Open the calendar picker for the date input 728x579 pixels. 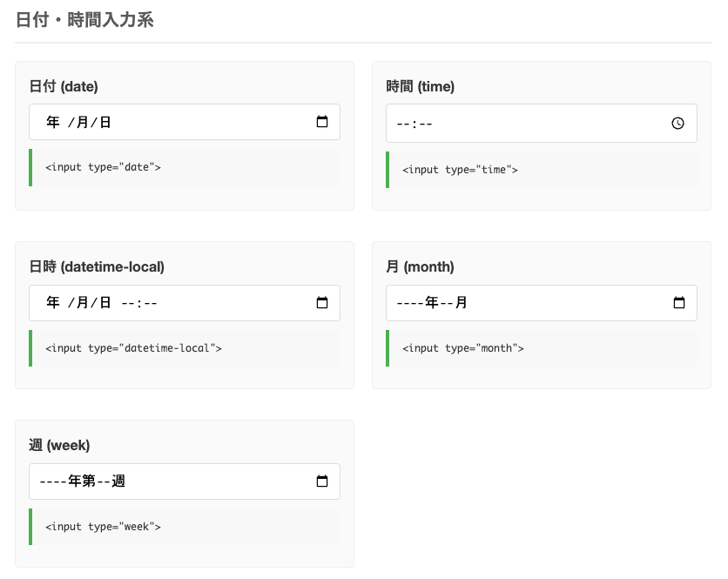[x=321, y=122]
